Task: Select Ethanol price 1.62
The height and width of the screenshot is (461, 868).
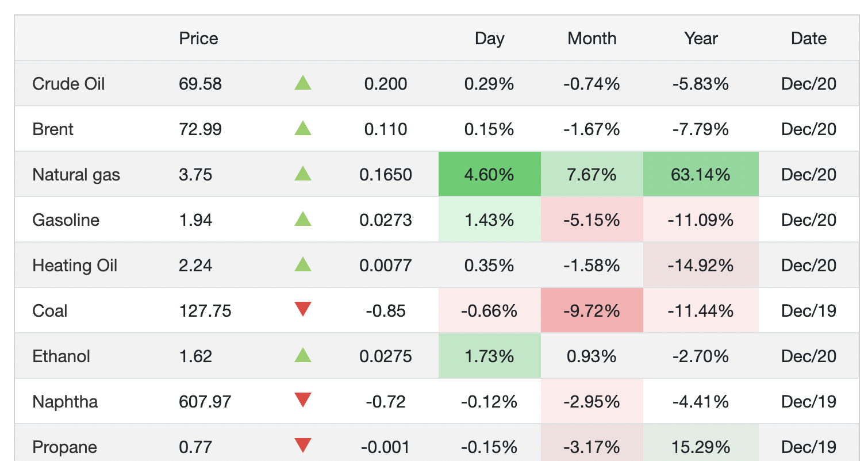Action: [195, 356]
